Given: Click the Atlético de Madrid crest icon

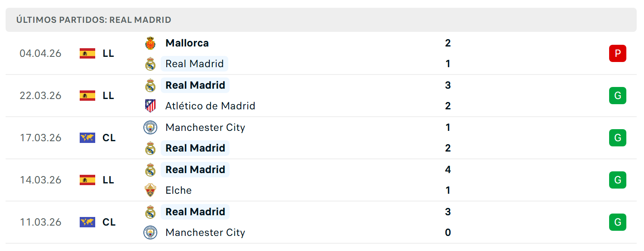Looking at the screenshot, I should tap(150, 106).
